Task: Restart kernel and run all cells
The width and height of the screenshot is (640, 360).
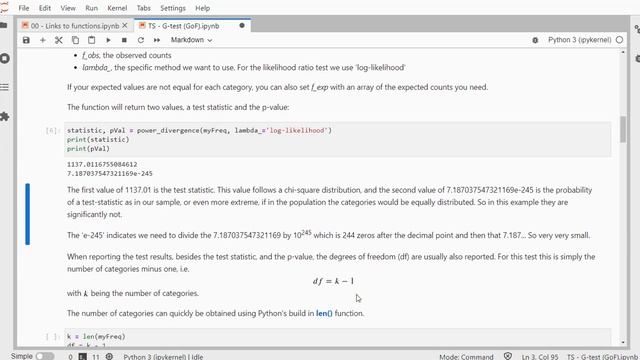Action: point(157,40)
